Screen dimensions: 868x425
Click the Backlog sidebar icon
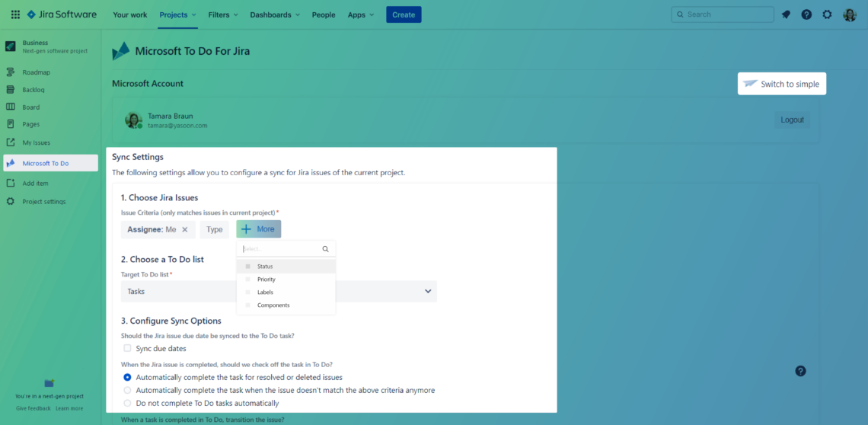coord(11,90)
